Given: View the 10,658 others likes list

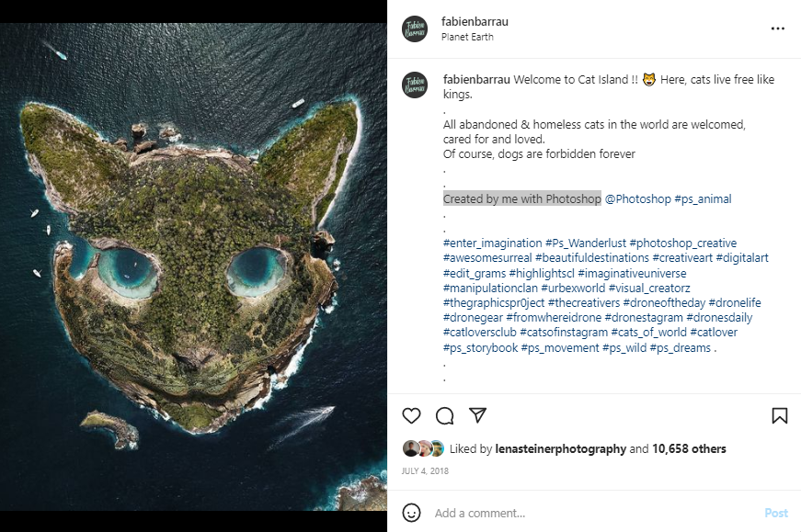Looking at the screenshot, I should 689,449.
